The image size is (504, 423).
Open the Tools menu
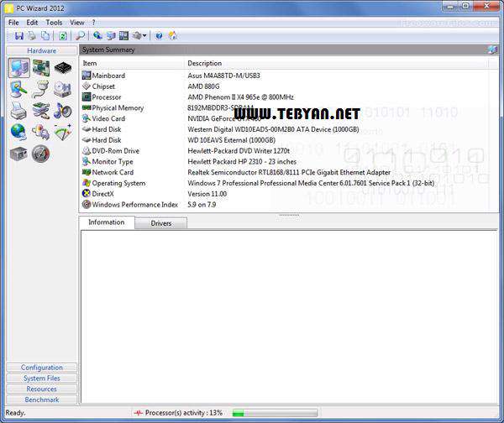tap(54, 23)
